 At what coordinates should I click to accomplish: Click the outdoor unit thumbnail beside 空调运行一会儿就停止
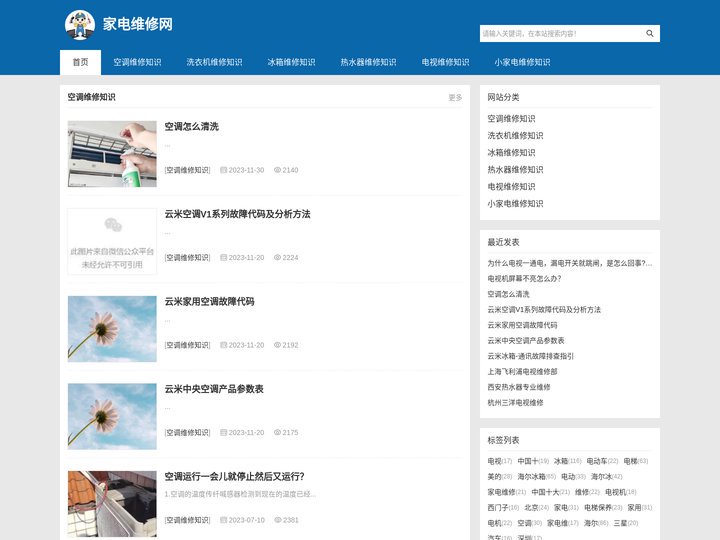(112, 504)
